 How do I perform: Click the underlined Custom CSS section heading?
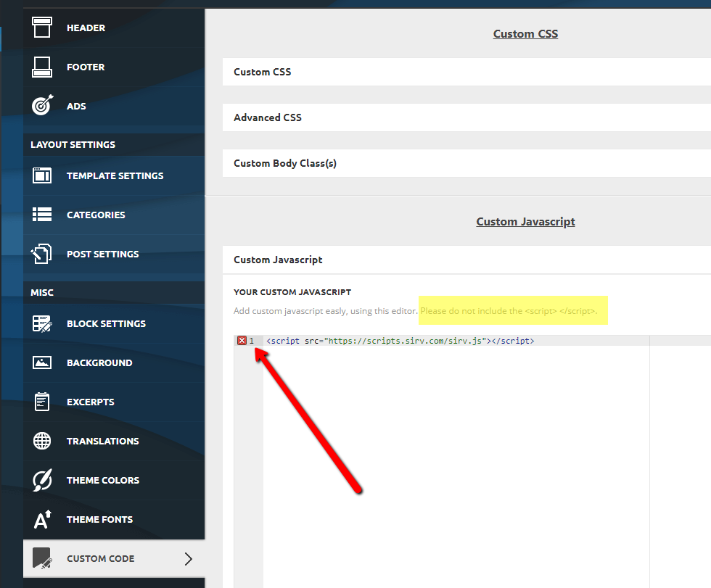[525, 34]
